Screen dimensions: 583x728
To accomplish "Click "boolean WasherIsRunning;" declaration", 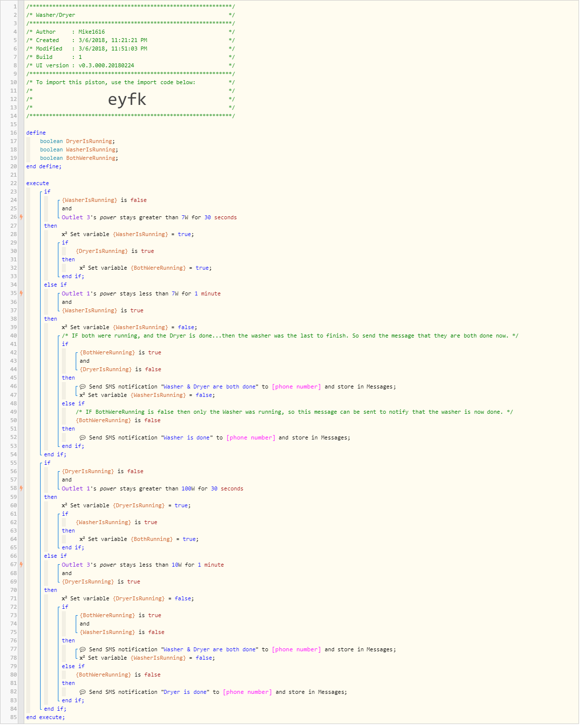I will click(79, 149).
